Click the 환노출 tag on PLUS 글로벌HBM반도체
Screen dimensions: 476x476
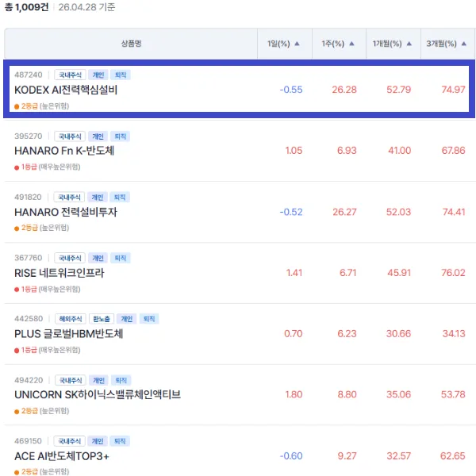[102, 319]
